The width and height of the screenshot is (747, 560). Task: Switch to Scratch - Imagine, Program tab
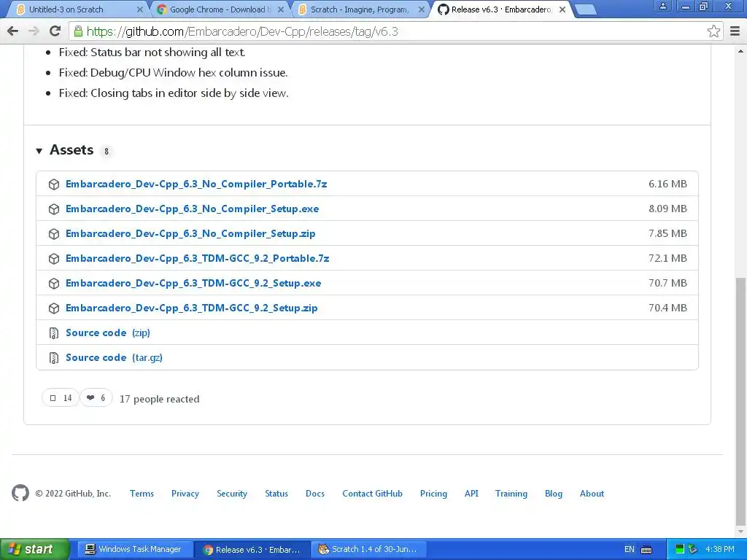(x=360, y=9)
